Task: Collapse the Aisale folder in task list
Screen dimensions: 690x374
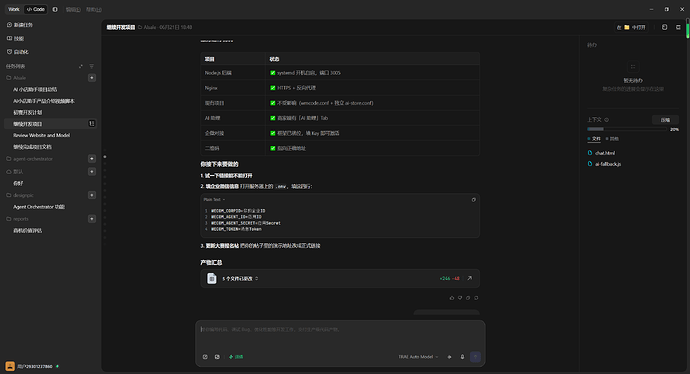Action: (x=16, y=78)
